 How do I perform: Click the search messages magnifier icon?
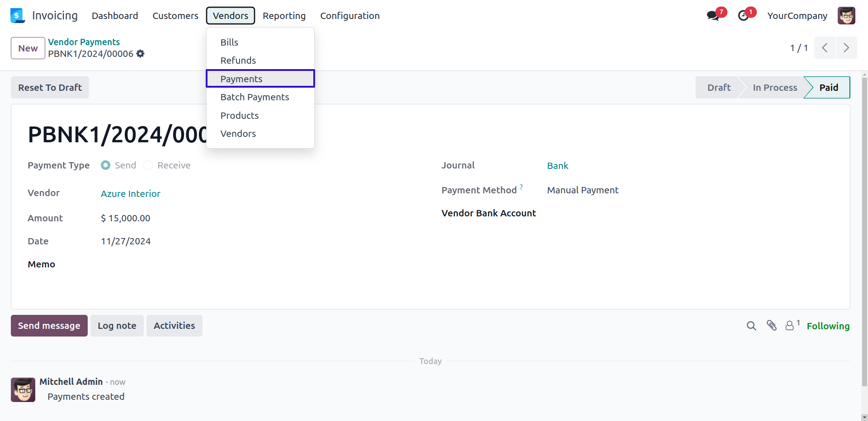(751, 326)
